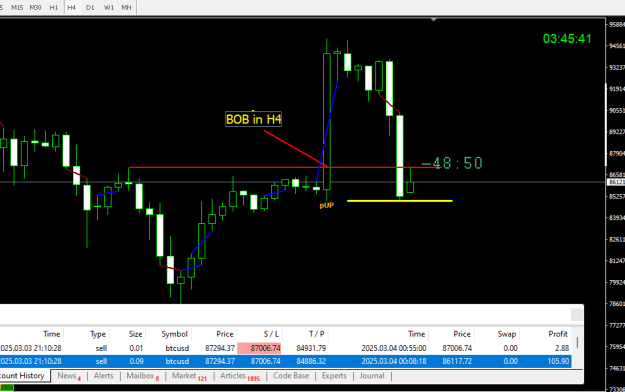Open the News tab
This screenshot has height=392, width=625.
[69, 376]
